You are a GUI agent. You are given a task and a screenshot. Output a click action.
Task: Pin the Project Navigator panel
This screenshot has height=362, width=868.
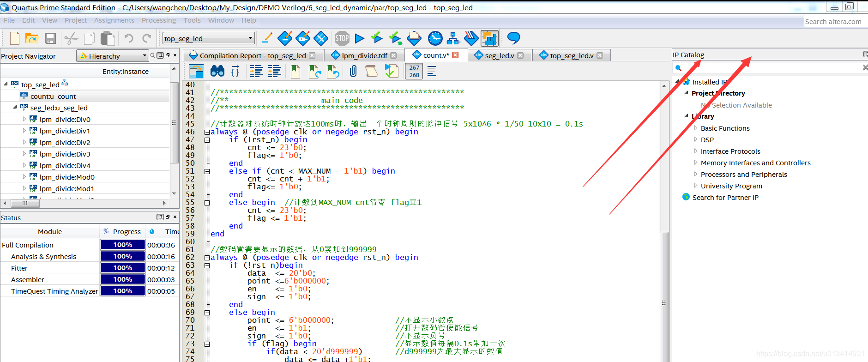point(160,55)
